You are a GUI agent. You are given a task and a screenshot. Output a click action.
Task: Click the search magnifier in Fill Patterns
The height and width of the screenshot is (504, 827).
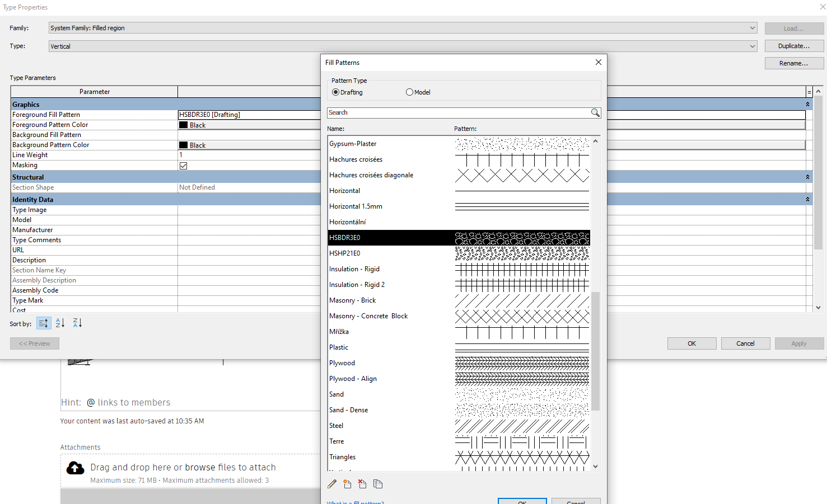[595, 112]
